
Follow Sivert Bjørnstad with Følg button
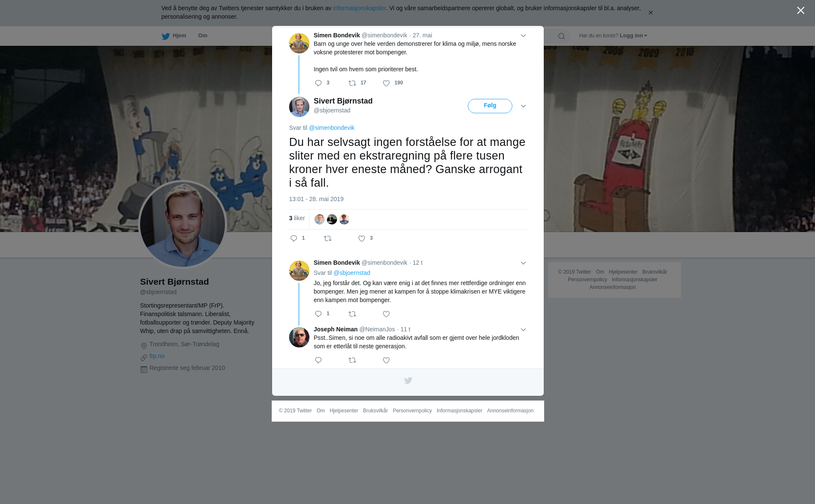pyautogui.click(x=490, y=106)
